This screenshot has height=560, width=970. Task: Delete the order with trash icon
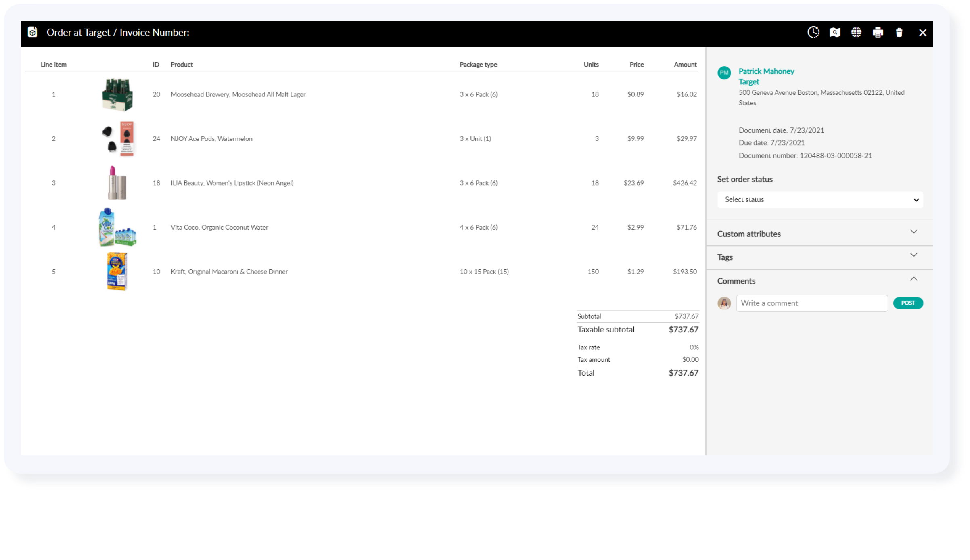(899, 32)
